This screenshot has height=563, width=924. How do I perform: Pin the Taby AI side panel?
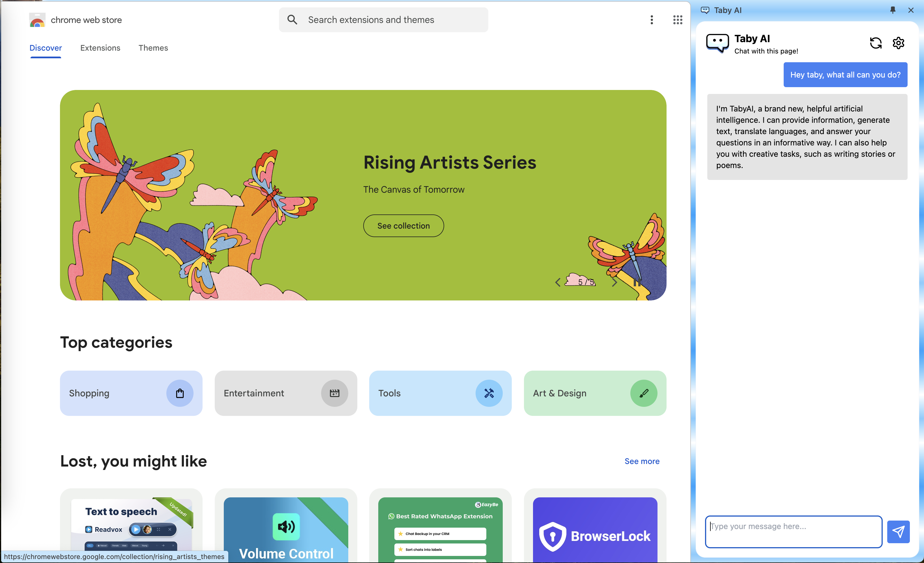tap(893, 10)
